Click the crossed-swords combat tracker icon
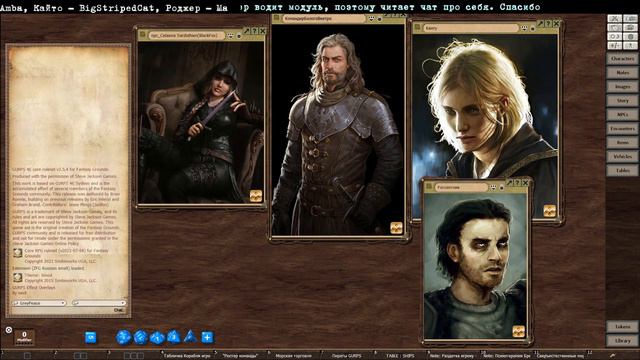 point(615,18)
